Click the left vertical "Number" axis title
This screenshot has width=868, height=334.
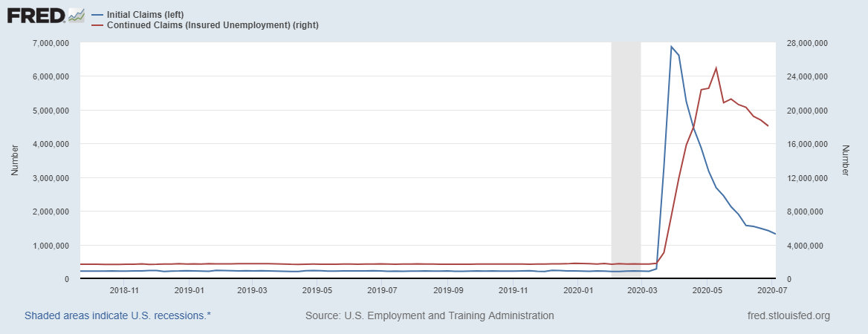coord(15,161)
